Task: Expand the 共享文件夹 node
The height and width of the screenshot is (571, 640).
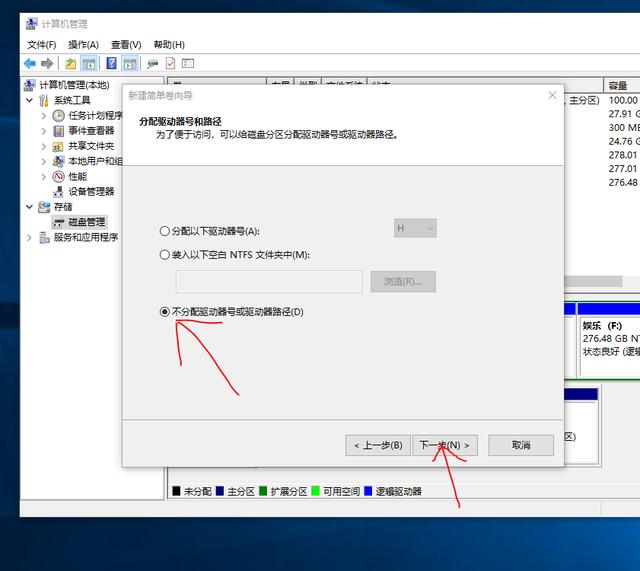Action: coord(44,147)
